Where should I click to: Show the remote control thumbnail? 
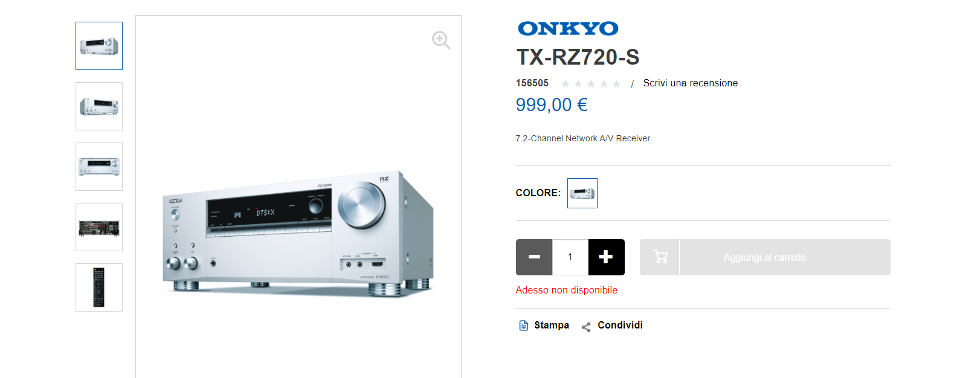(x=99, y=287)
